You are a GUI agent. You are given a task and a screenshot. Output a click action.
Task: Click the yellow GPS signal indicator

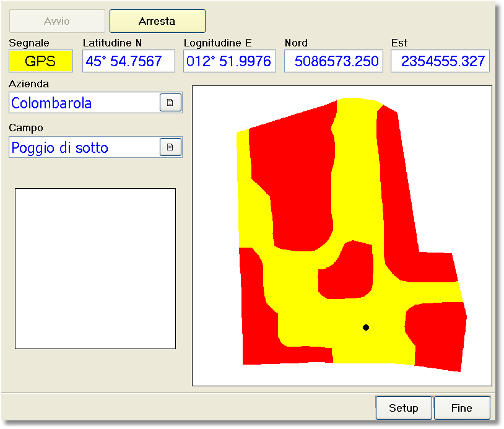point(41,61)
